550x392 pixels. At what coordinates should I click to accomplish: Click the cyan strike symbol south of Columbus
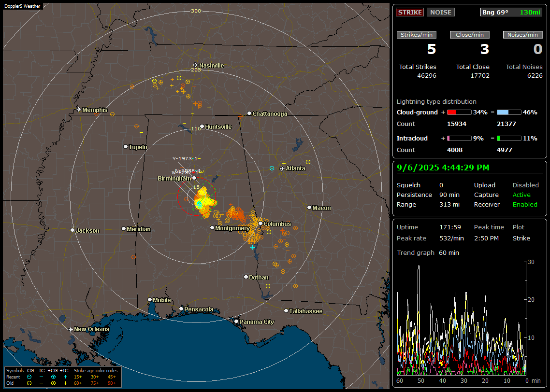253,248
